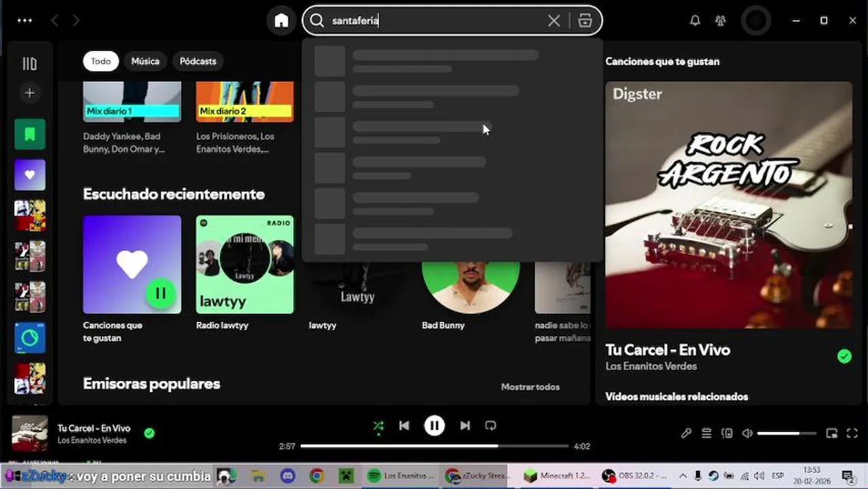Click Mostrar todos for Emisoras populares
This screenshot has height=489, width=868.
pyautogui.click(x=530, y=387)
